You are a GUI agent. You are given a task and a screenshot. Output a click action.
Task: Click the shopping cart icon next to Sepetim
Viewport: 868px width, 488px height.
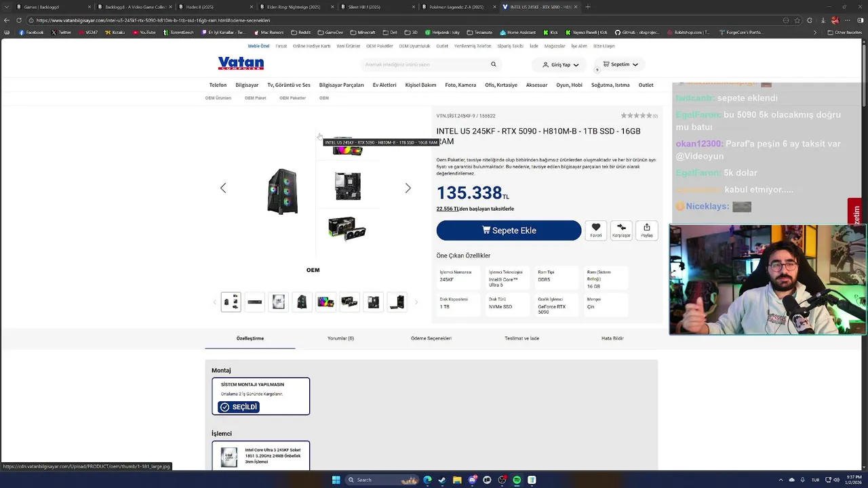click(606, 64)
